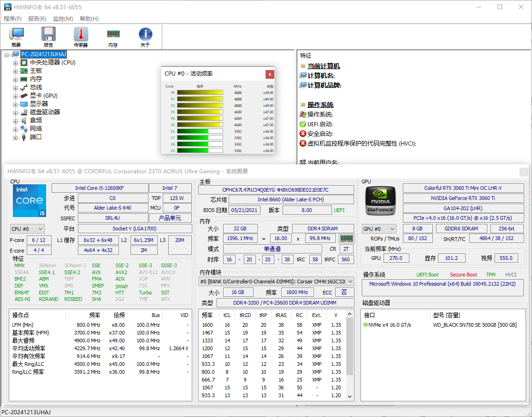Click the 操作系统 section heading link
Screen dimensions: 532x417
point(320,105)
